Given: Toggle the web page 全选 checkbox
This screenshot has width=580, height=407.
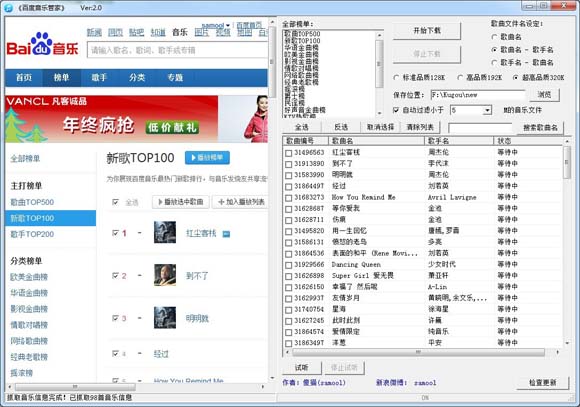Looking at the screenshot, I should click(115, 202).
